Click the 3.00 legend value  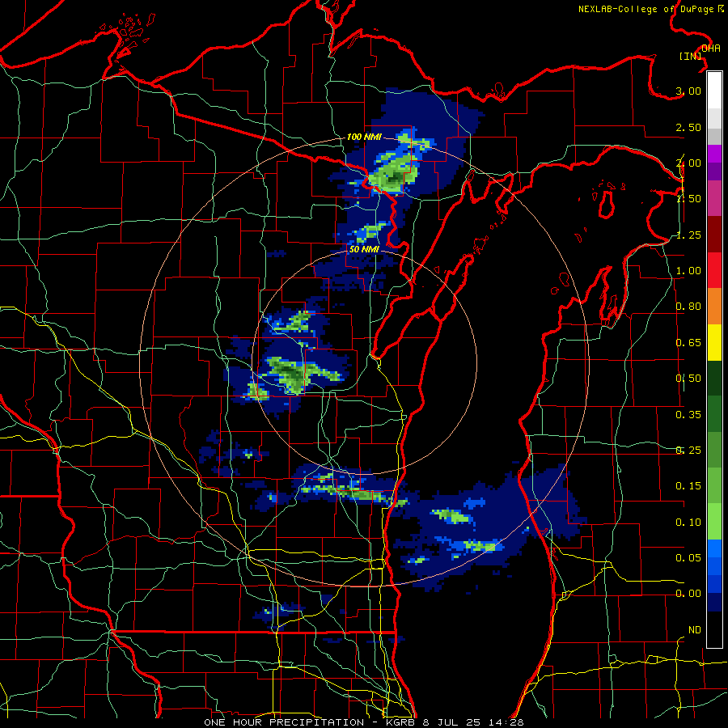688,91
